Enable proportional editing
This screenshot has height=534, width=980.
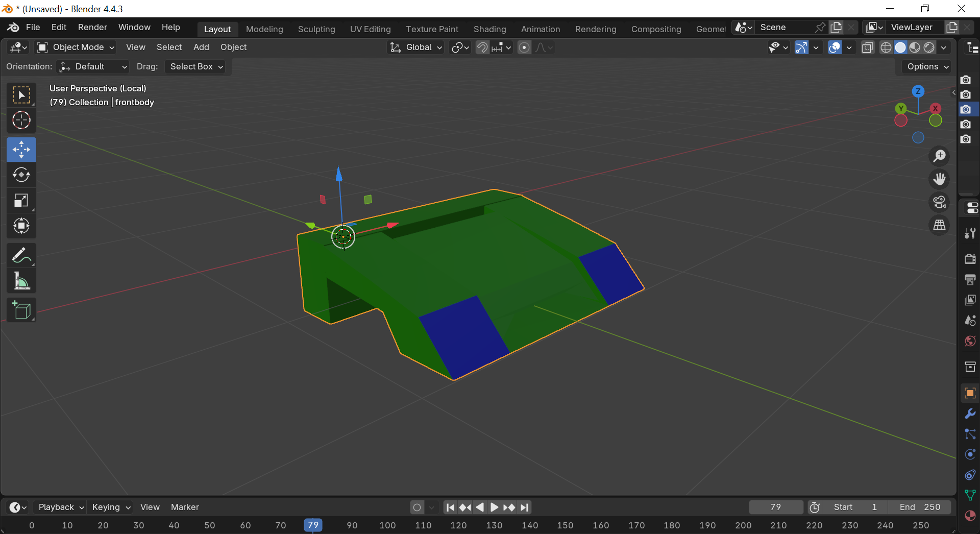point(524,47)
